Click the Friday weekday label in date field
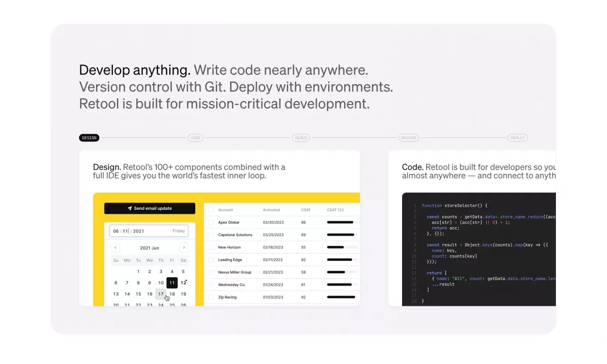Viewport: 607px width, 364px height. (179, 231)
